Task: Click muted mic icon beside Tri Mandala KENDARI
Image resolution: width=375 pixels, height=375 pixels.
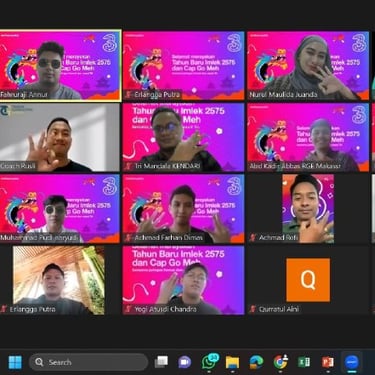Action: tap(128, 166)
